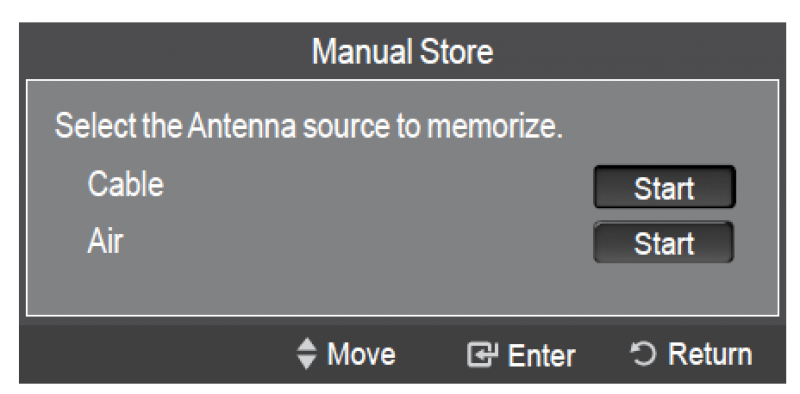Click empty area below the Air row
This screenshot has width=800, height=394.
click(402, 290)
